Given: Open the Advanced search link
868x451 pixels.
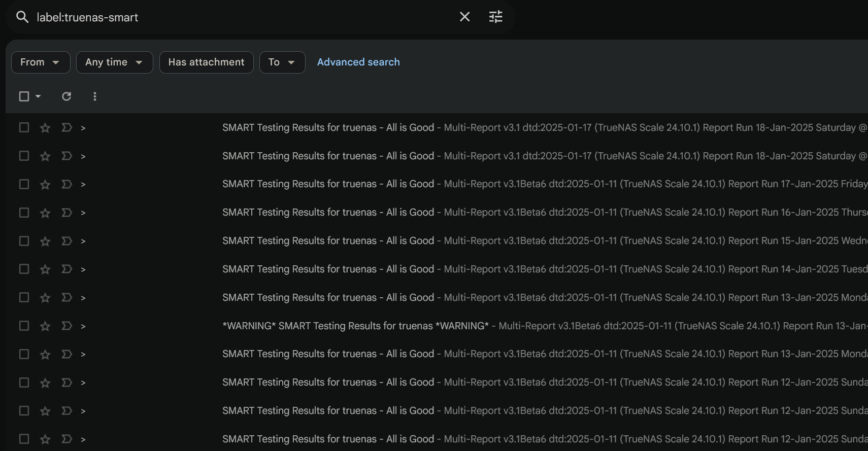Looking at the screenshot, I should click(x=358, y=62).
